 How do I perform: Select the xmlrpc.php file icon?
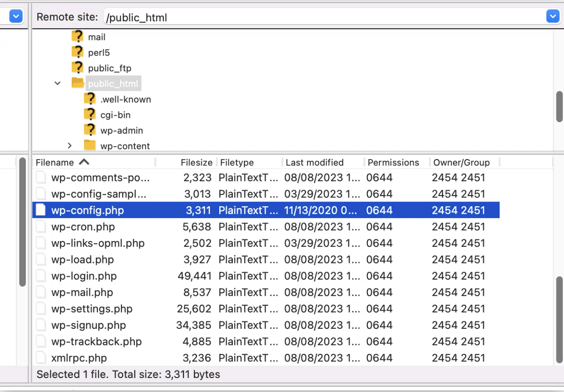tap(41, 358)
